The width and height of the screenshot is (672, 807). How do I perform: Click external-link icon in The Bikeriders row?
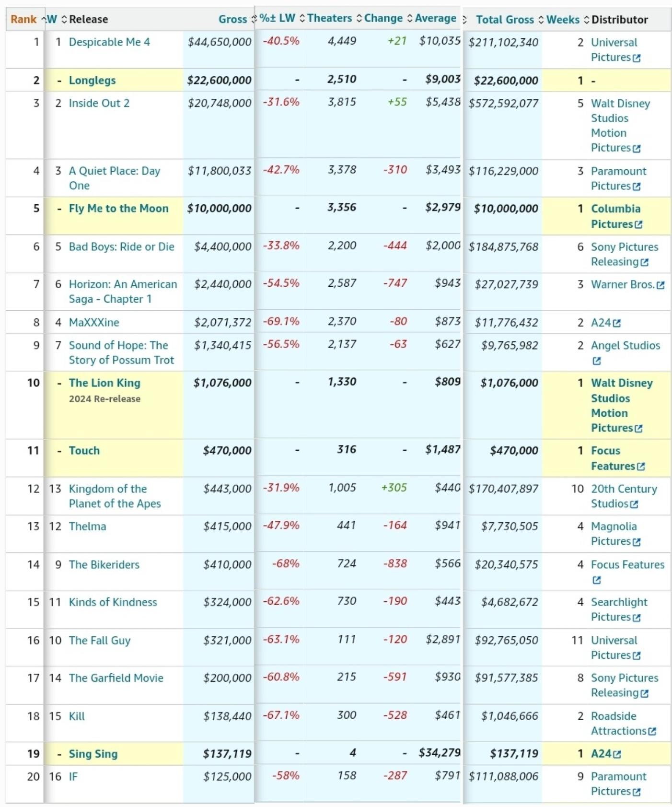tap(596, 580)
